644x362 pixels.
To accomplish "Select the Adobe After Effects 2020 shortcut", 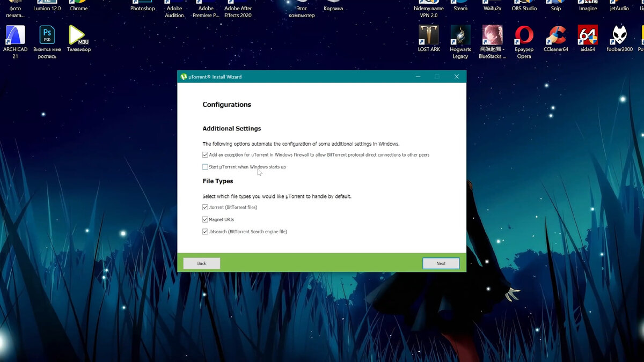I will point(238,9).
